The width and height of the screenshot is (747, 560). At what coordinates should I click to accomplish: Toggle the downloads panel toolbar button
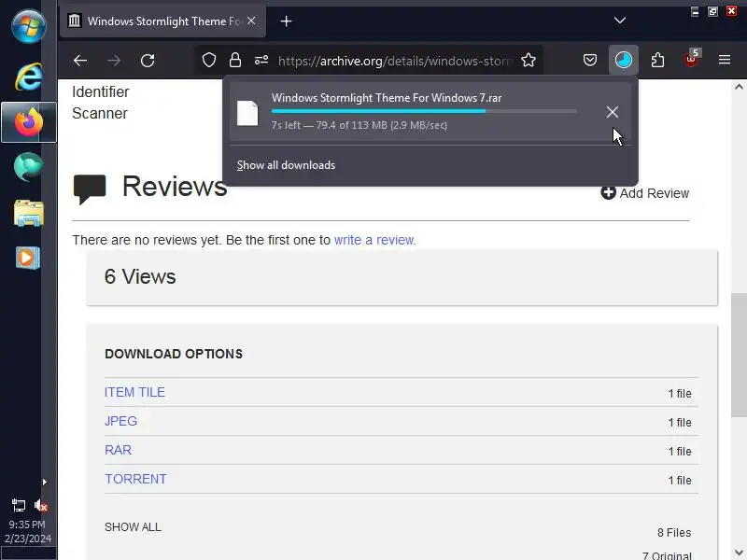(x=623, y=60)
